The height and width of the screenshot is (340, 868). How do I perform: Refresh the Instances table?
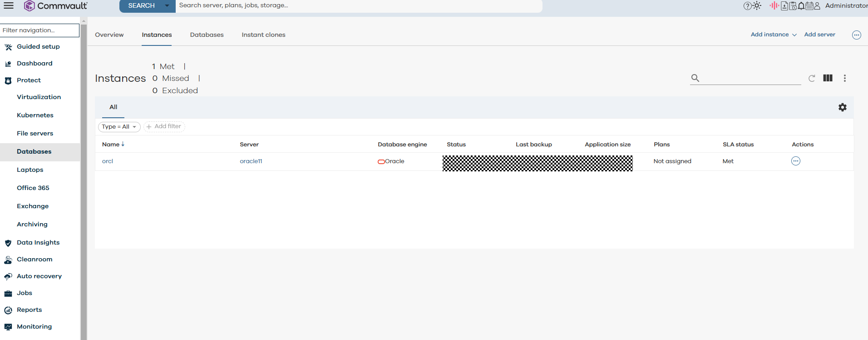click(812, 78)
